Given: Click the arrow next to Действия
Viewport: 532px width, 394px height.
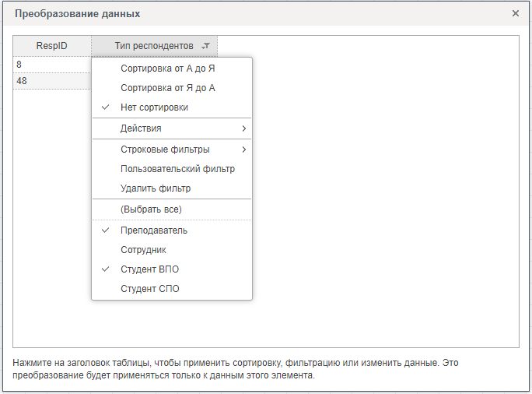Looking at the screenshot, I should pos(243,128).
